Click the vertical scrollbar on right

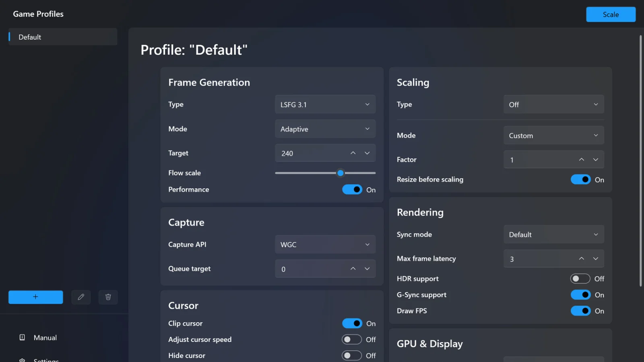tap(640, 161)
